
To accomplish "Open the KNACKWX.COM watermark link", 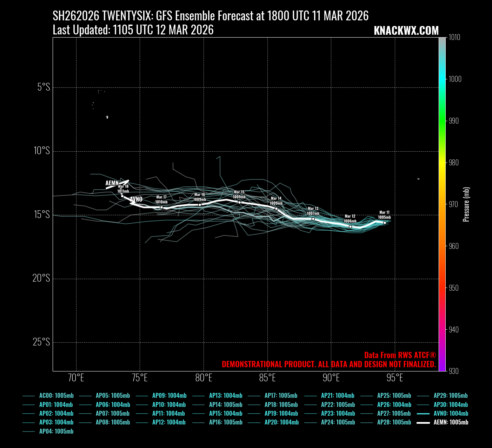I will pos(406,31).
